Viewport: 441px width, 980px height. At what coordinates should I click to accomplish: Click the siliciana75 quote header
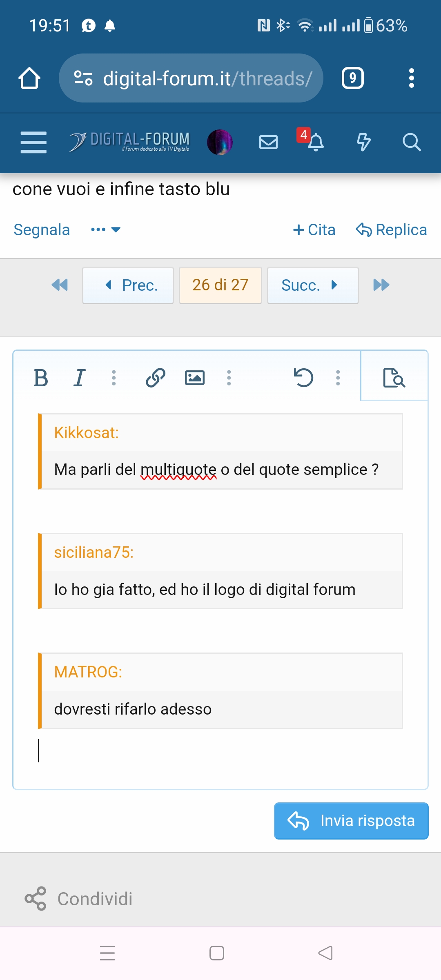point(94,552)
